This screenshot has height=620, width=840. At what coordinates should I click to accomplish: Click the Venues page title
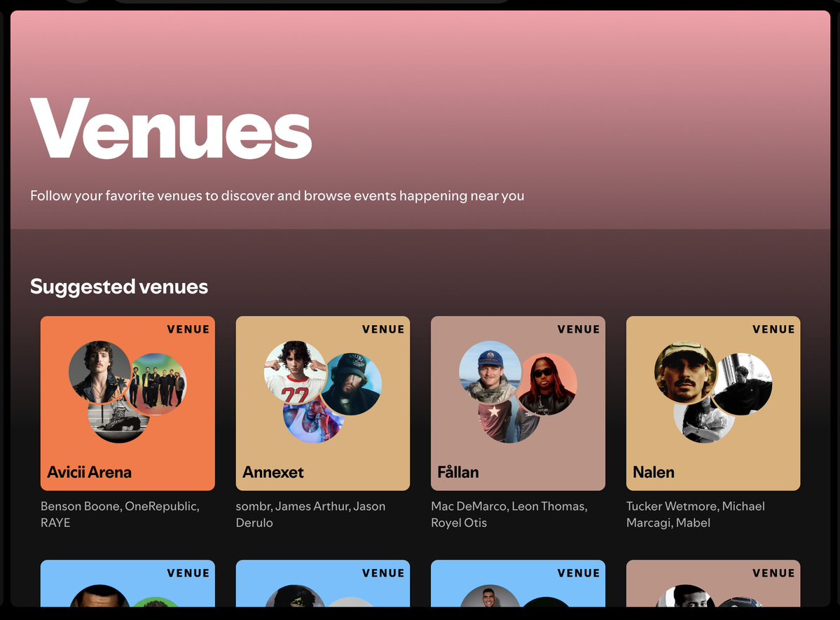(171, 129)
